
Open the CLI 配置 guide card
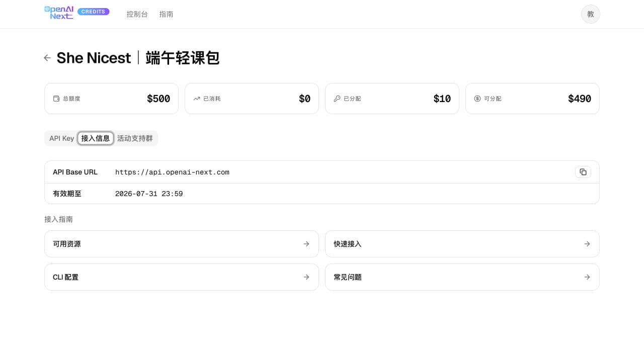(182, 277)
